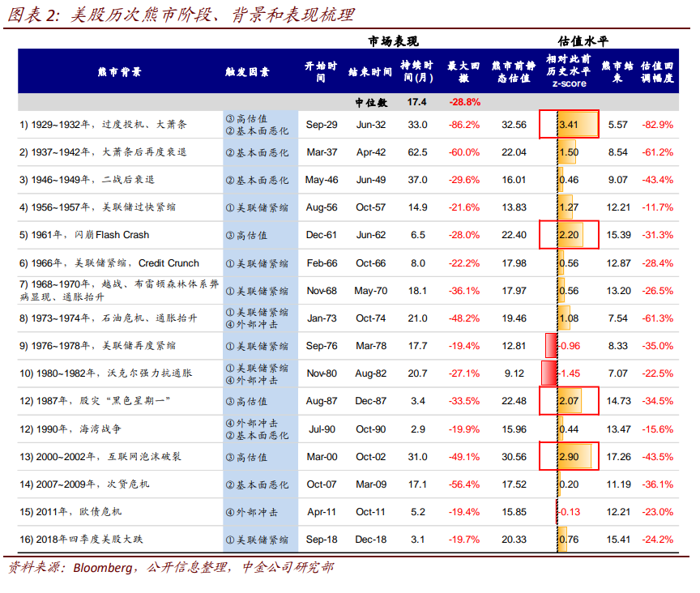Click the z-score bar showing 3.41
This screenshot has height=593, width=700.
(578, 125)
